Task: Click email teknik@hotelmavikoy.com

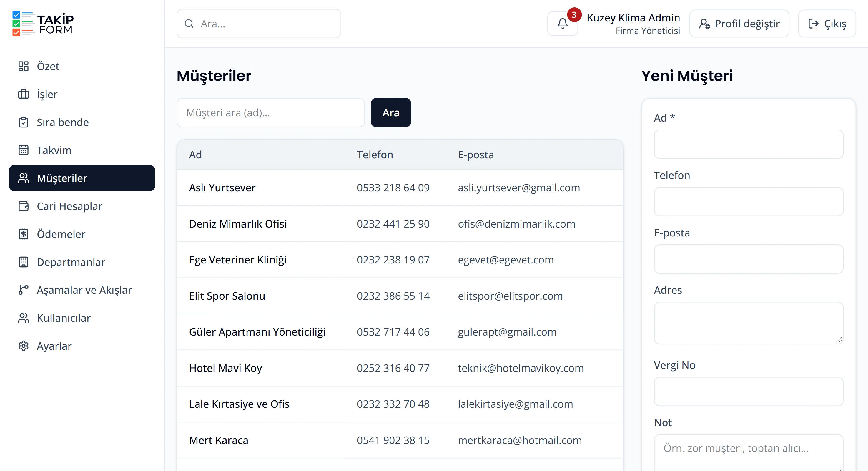Action: (x=521, y=368)
